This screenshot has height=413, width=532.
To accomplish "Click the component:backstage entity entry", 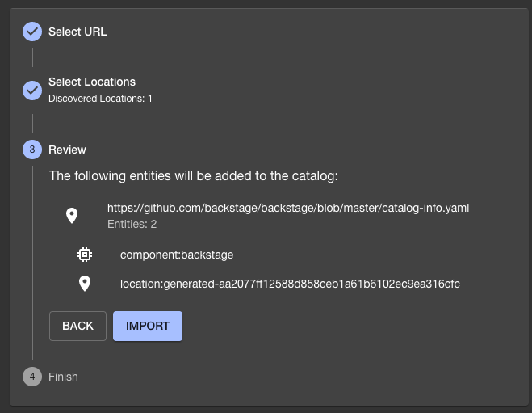I will tap(177, 255).
